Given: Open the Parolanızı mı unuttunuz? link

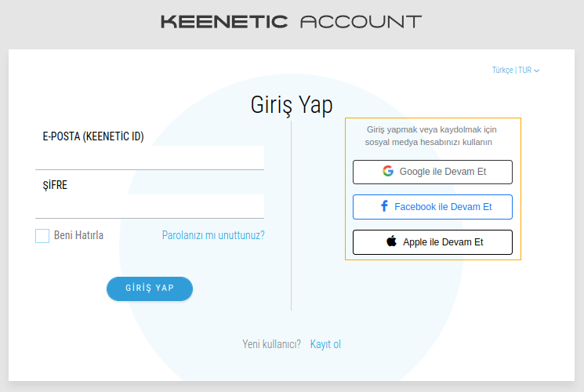Looking at the screenshot, I should pos(213,235).
